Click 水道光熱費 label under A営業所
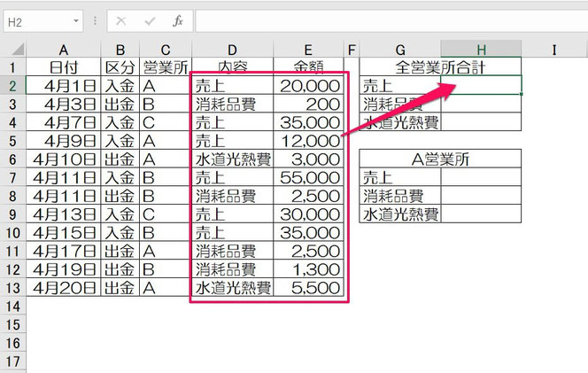 pos(400,214)
